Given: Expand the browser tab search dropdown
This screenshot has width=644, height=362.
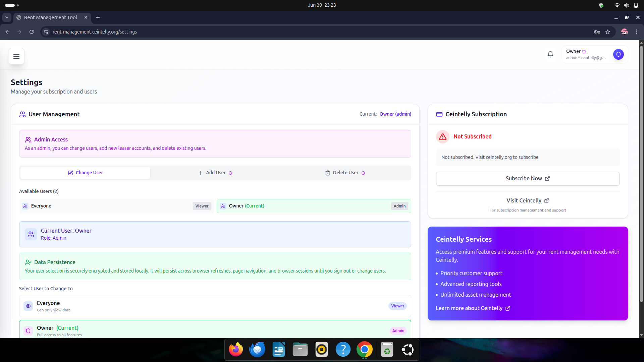Looking at the screenshot, I should tap(7, 17).
